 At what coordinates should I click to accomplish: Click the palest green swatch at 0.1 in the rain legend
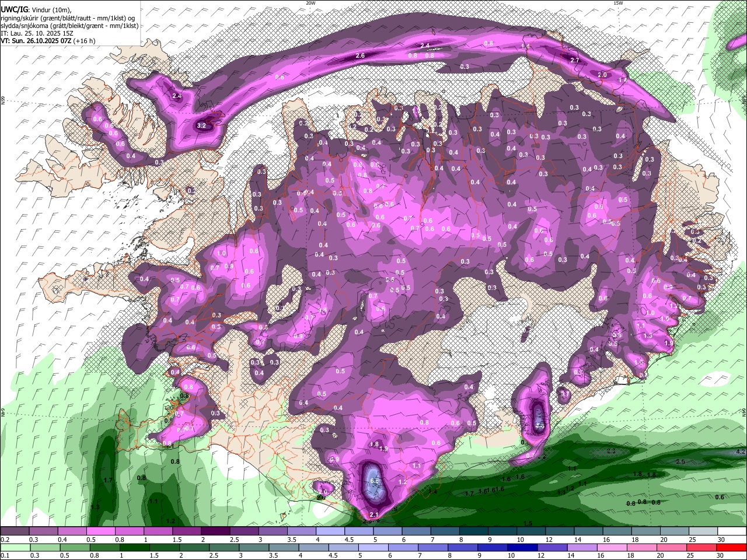point(15,547)
